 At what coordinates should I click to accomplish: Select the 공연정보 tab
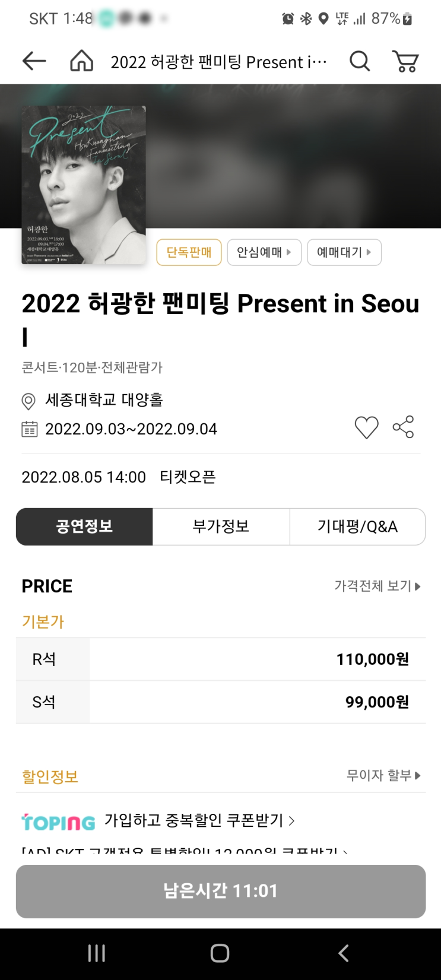click(84, 527)
